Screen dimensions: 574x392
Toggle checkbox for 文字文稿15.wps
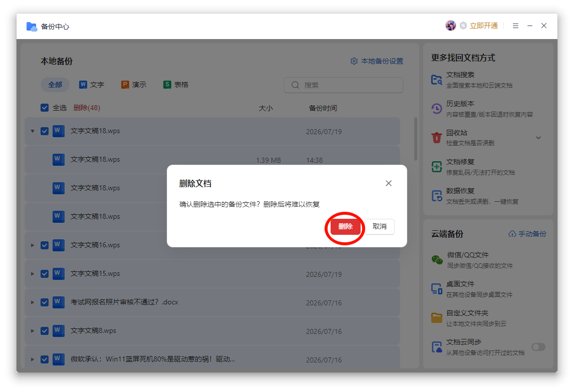point(44,274)
